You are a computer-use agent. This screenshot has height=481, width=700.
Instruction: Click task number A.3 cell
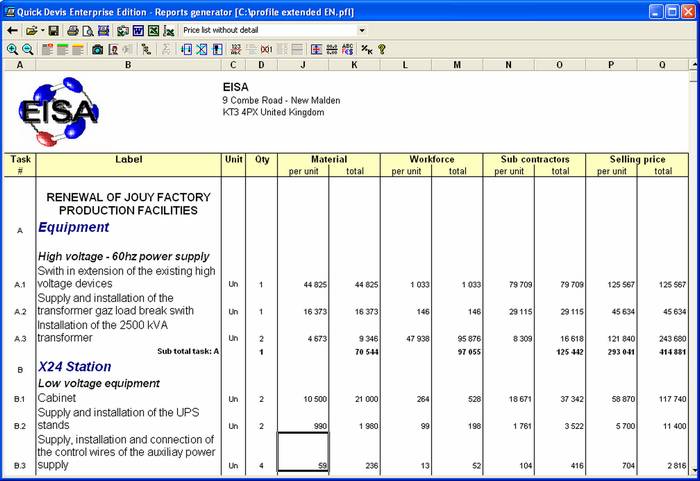tap(20, 339)
